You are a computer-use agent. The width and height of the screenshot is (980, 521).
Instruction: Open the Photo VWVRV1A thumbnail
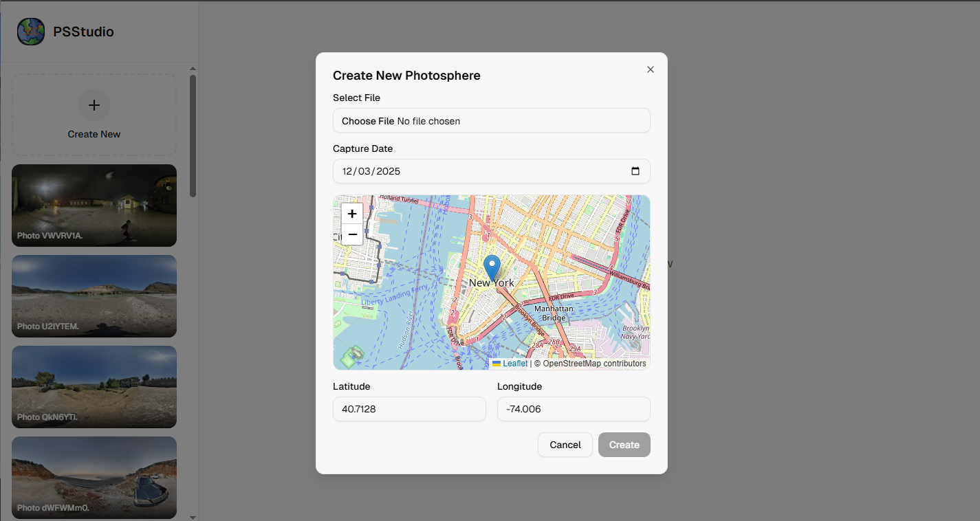(x=94, y=206)
